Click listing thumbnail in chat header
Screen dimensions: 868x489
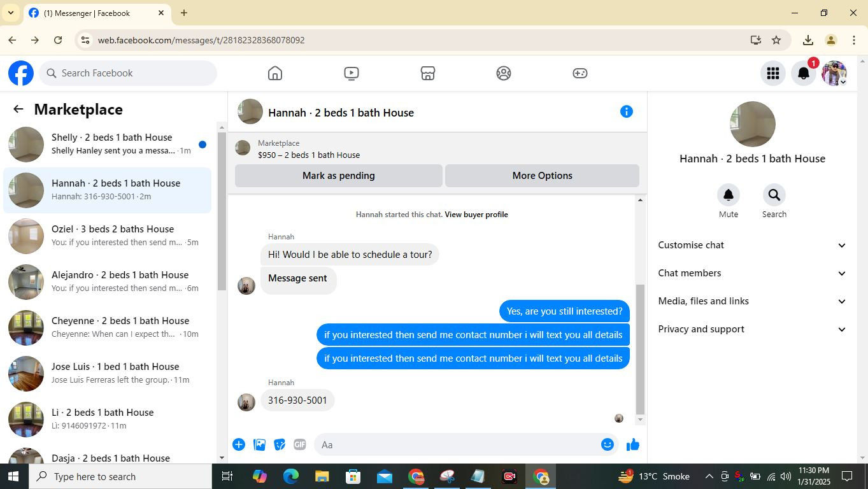coord(250,111)
